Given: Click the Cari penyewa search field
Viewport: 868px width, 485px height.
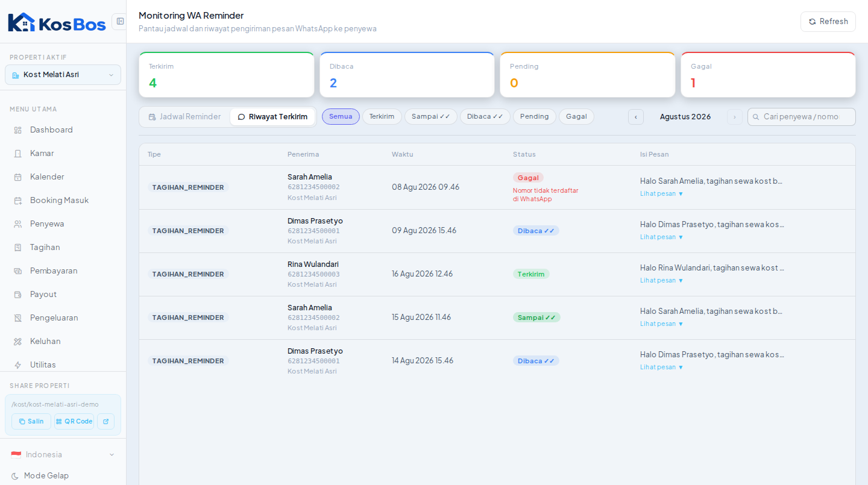Looking at the screenshot, I should point(802,117).
